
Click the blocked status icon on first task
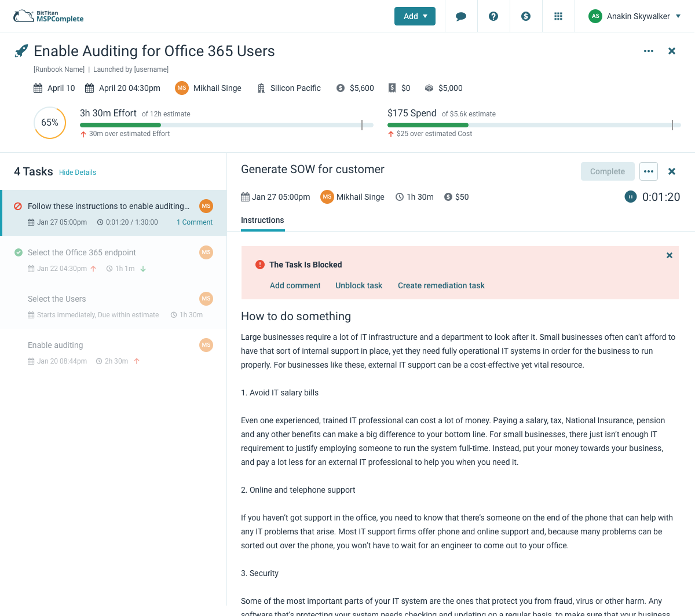18,206
